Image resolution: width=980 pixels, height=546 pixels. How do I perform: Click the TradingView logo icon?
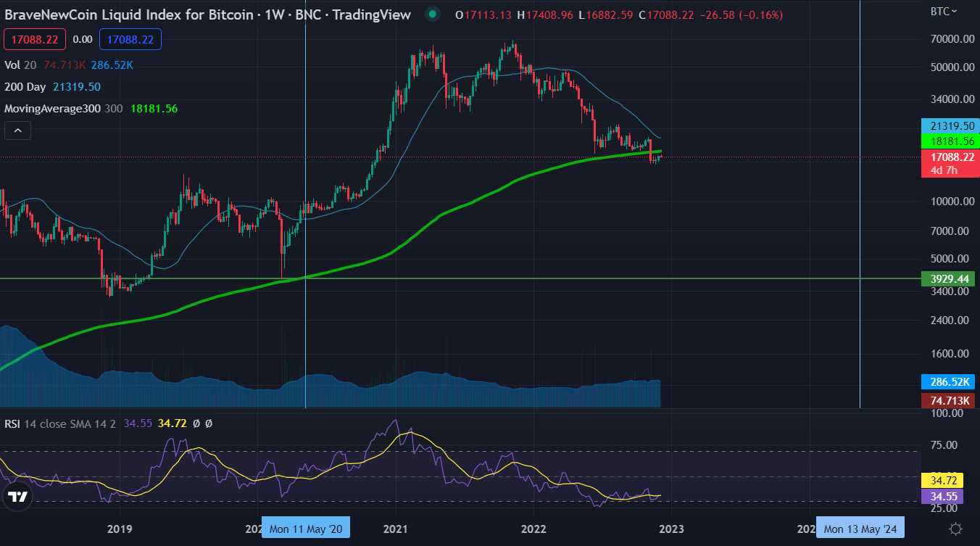[x=18, y=497]
